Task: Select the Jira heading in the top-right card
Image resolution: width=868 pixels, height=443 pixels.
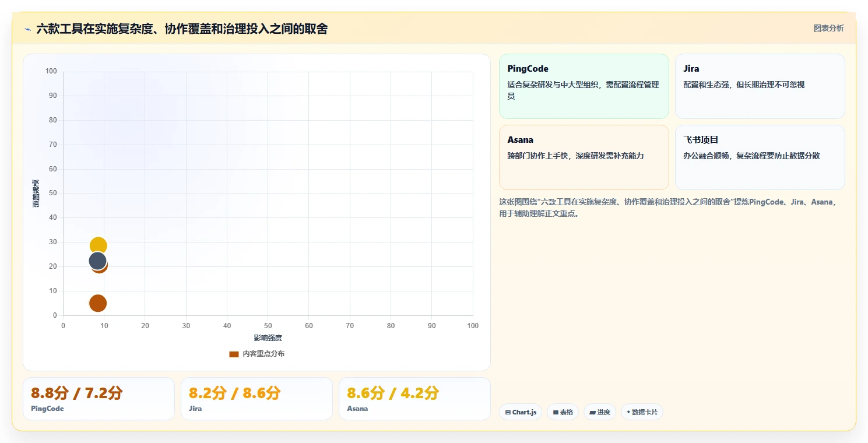Action: point(691,69)
